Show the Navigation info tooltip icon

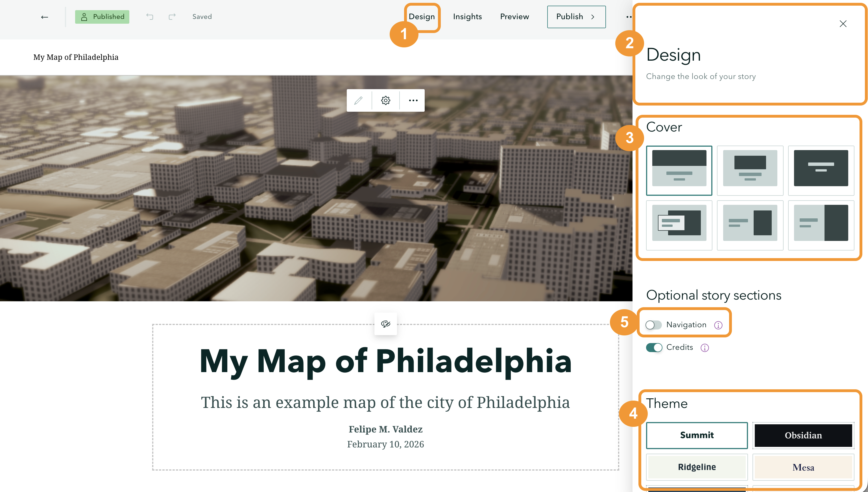point(718,325)
